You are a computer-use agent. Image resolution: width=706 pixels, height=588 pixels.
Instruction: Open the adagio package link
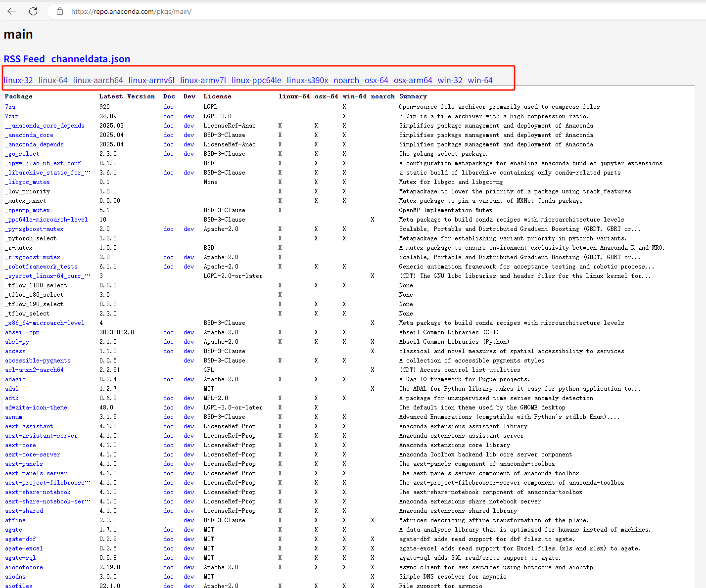tap(15, 379)
